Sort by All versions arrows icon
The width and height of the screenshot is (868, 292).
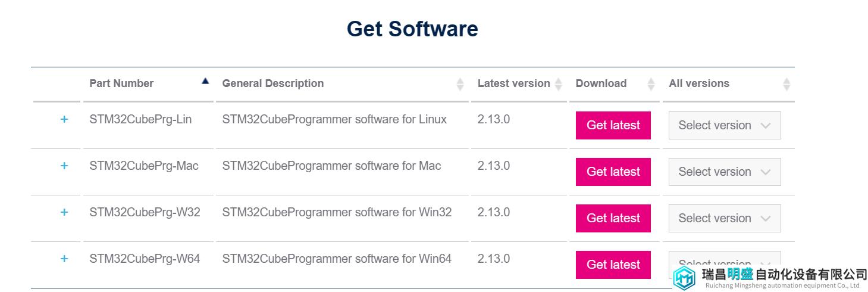(x=786, y=84)
